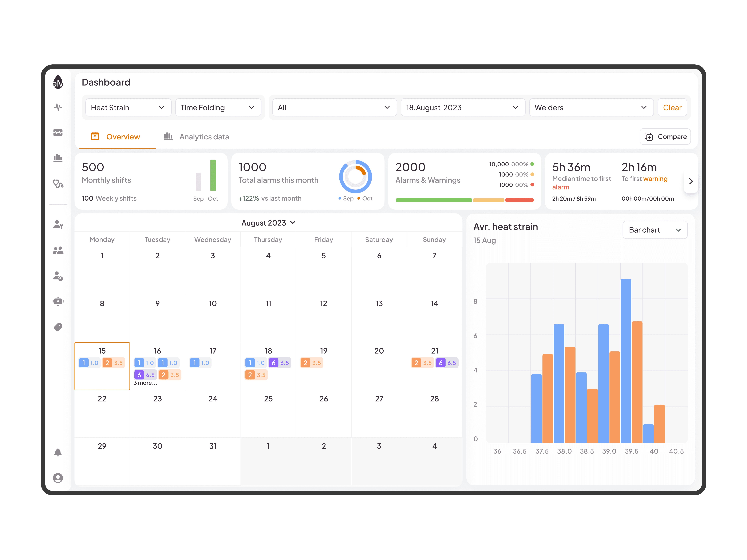Expand the Welders filter dropdown
747x560 pixels.
(x=591, y=108)
